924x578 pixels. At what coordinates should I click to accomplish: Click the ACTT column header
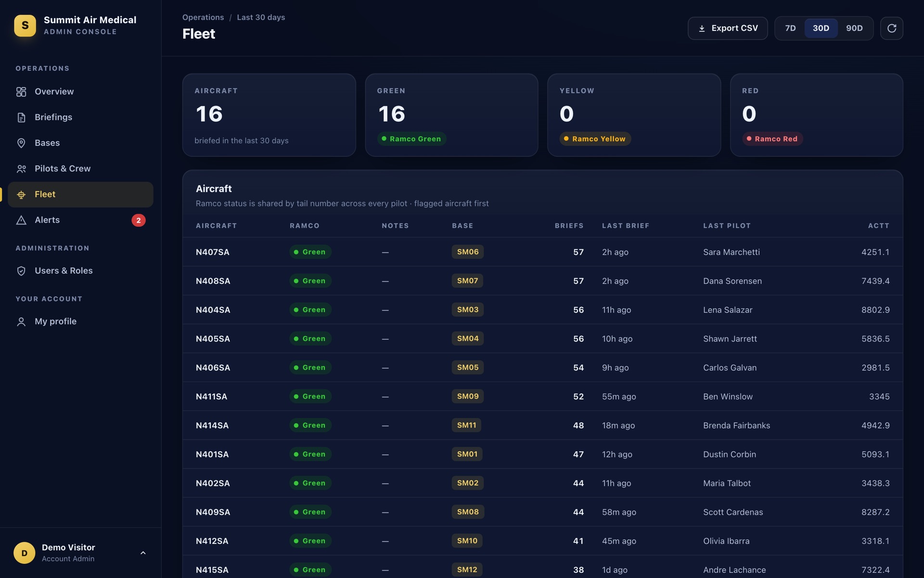point(878,226)
